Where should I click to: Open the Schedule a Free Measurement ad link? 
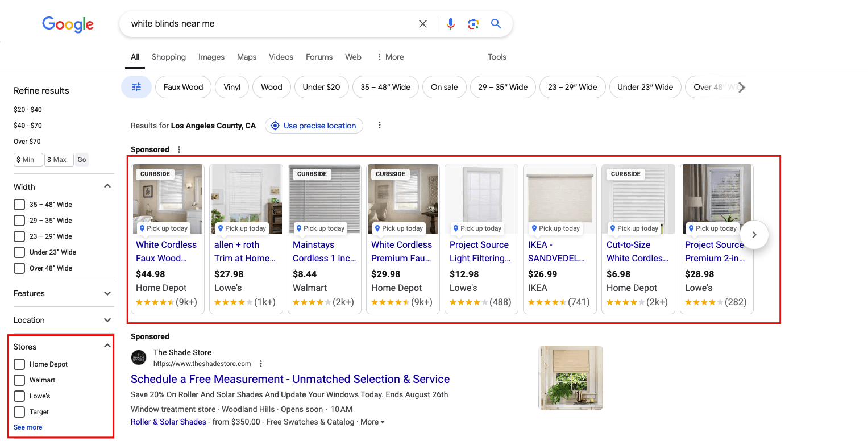tap(290, 379)
